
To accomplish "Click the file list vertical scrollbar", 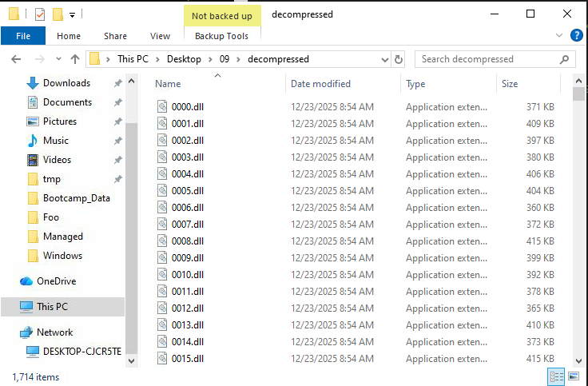I will (x=578, y=224).
